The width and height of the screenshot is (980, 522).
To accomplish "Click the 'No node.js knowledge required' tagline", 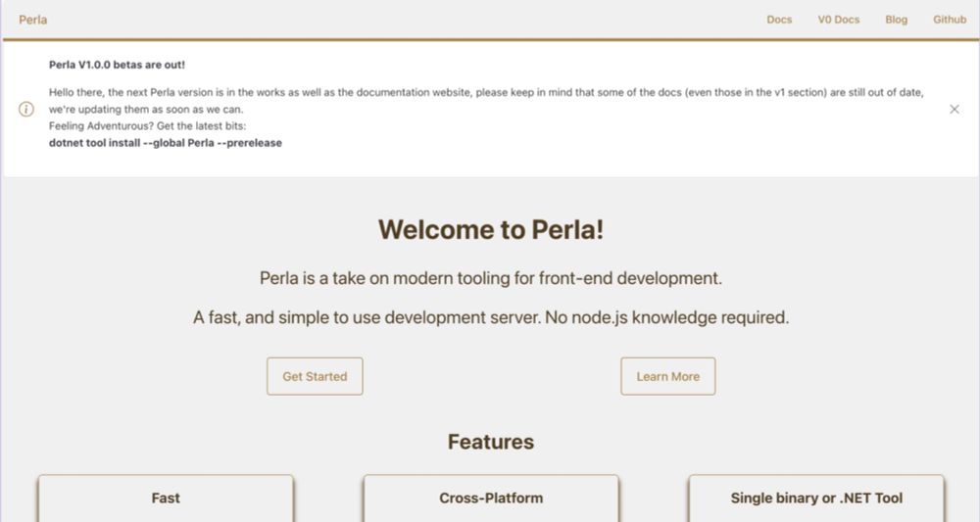I will [x=666, y=318].
